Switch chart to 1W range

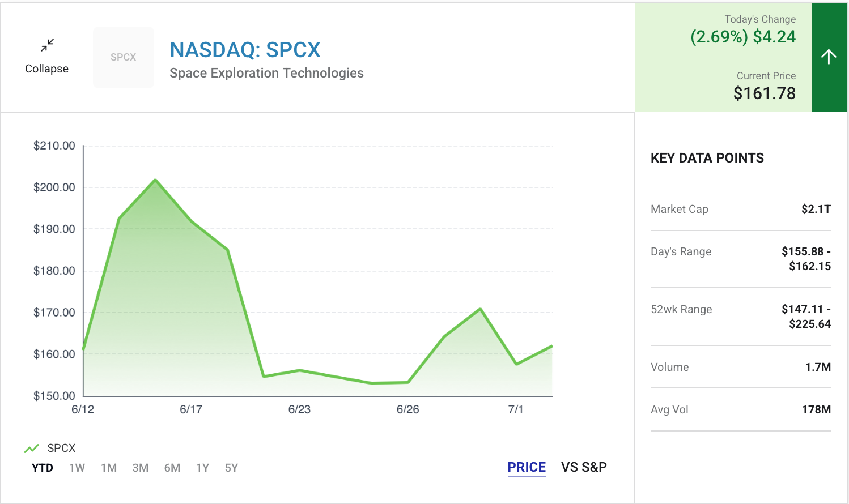pos(77,468)
